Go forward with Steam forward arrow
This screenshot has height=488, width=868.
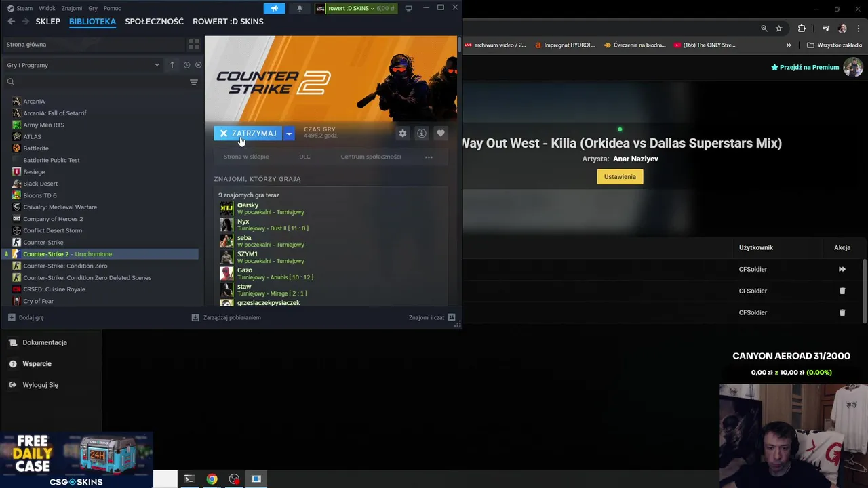coord(25,22)
